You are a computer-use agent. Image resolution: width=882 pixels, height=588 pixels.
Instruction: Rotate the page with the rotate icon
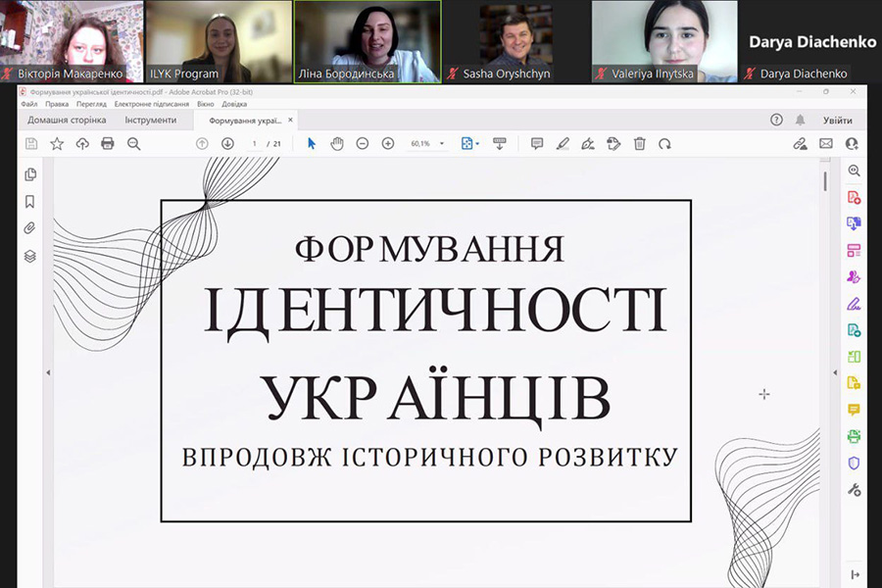click(664, 143)
